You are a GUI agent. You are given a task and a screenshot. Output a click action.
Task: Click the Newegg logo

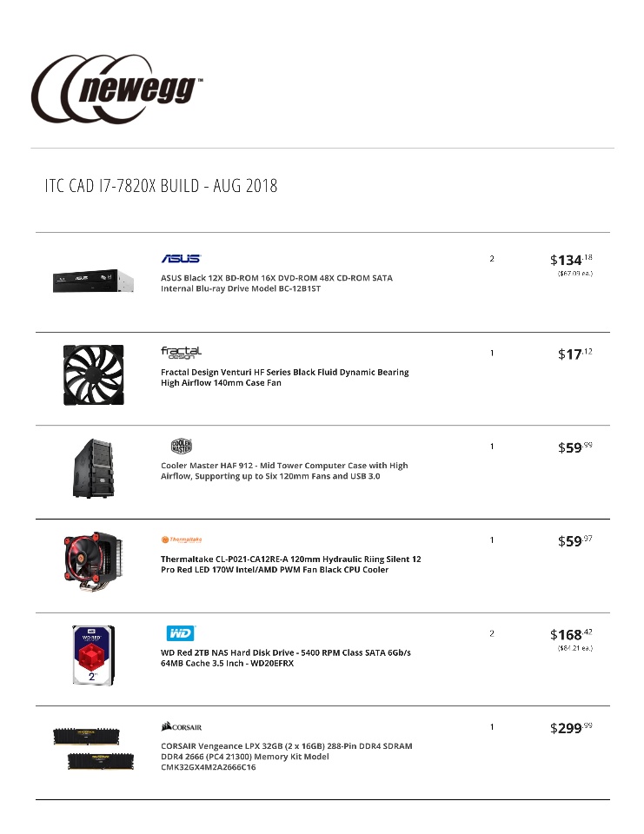[x=117, y=89]
